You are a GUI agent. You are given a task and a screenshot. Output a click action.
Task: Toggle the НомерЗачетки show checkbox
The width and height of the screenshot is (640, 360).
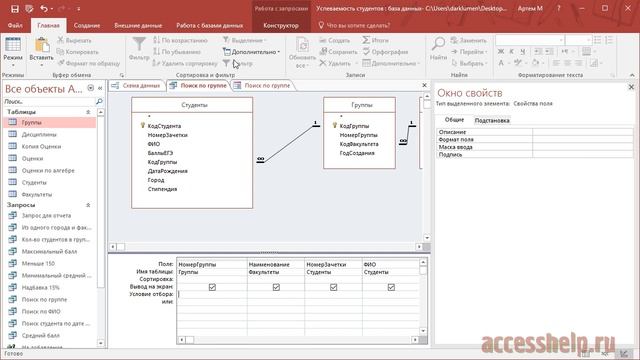333,287
